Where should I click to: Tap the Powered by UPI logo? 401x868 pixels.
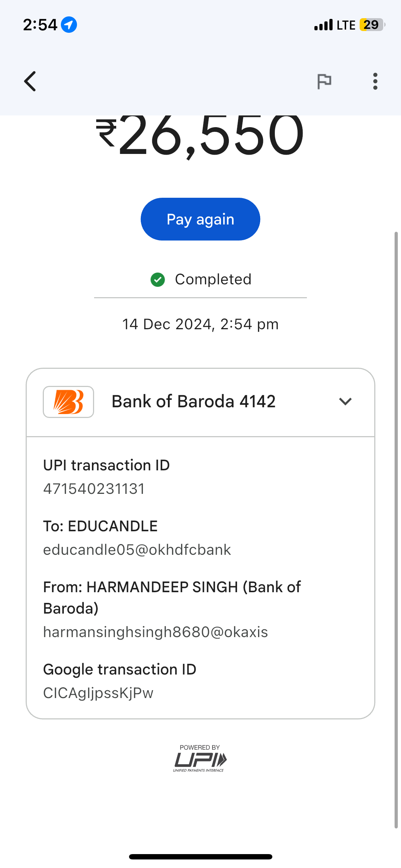tap(200, 759)
